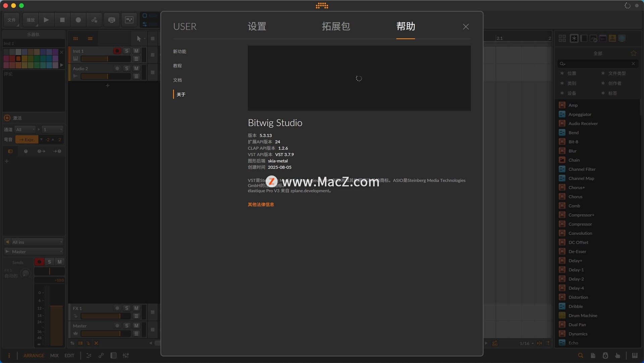Open the 通道 All channel dropdown
The width and height of the screenshot is (644, 363).
coord(25,129)
